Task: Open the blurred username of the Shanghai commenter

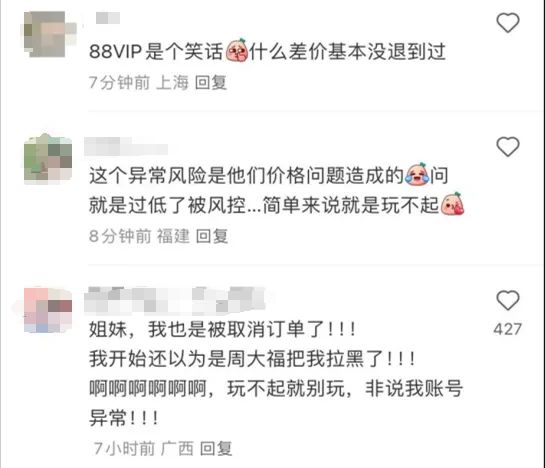Action: pos(108,18)
